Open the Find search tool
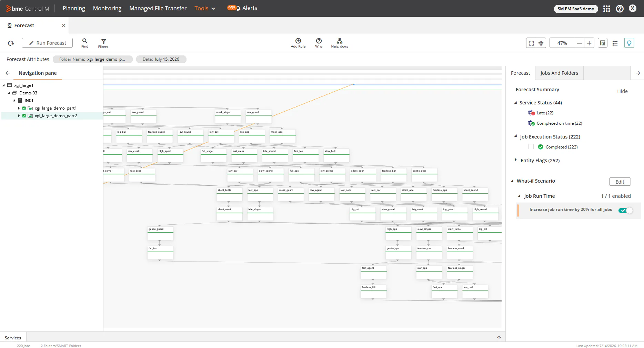Screen dimensions: 644x348 coord(85,43)
